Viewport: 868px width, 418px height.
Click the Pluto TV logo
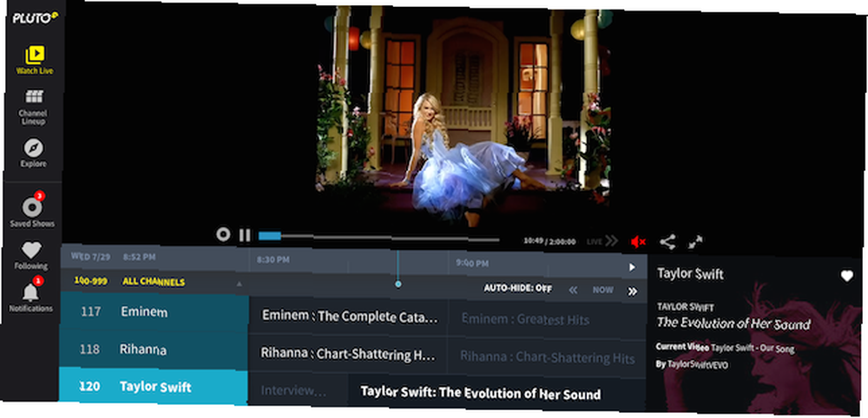36,17
